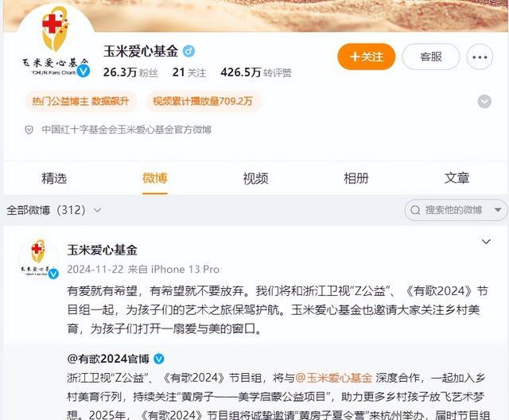Expand the profile tags with gray chevron
Viewport: 509px width, 420px height.
coord(484,102)
